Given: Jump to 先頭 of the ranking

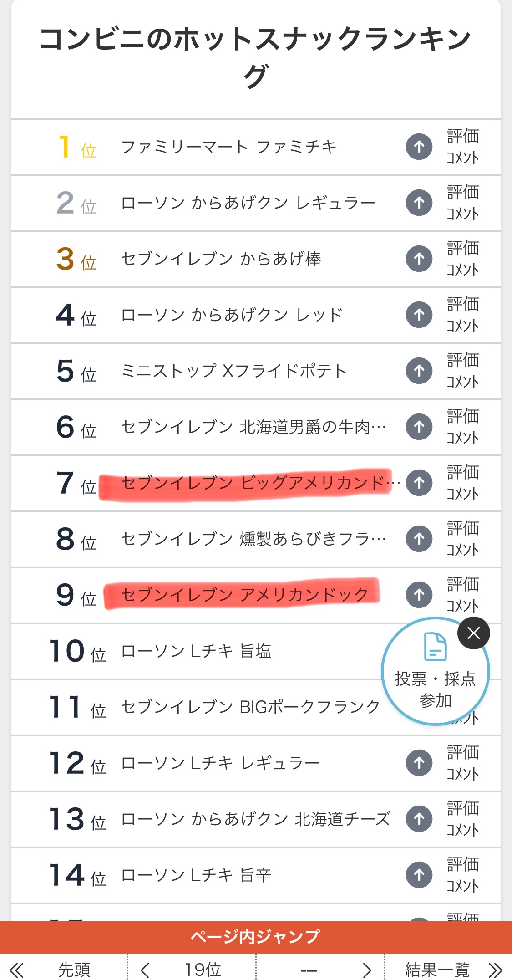Looking at the screenshot, I should (x=74, y=970).
